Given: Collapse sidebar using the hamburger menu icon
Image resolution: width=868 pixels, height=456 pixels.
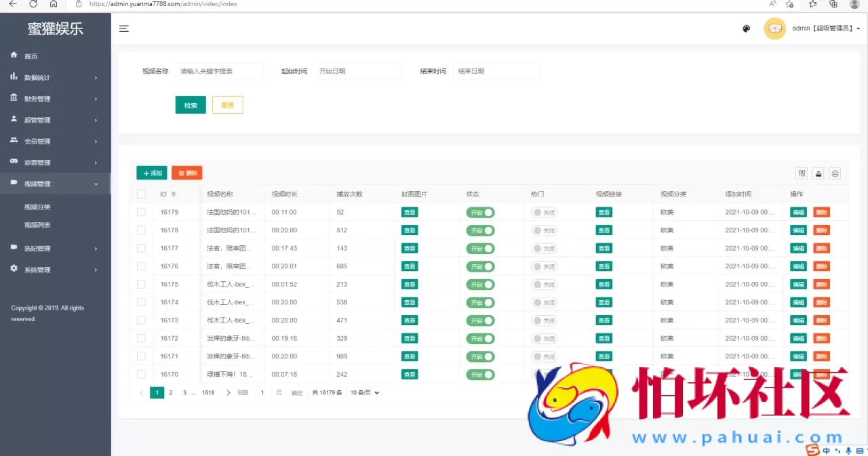Looking at the screenshot, I should coord(124,28).
